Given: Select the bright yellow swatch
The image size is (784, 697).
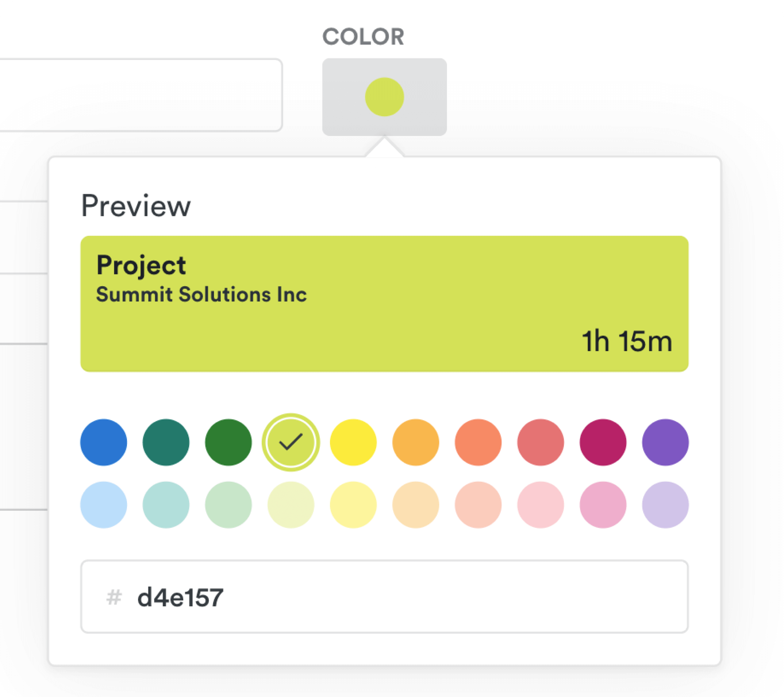Looking at the screenshot, I should 353,442.
